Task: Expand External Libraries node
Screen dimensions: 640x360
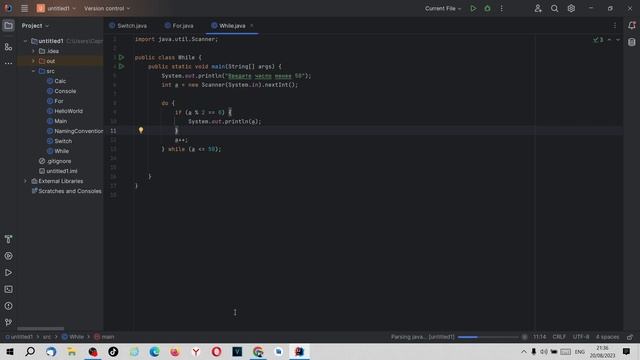Action: (x=25, y=181)
